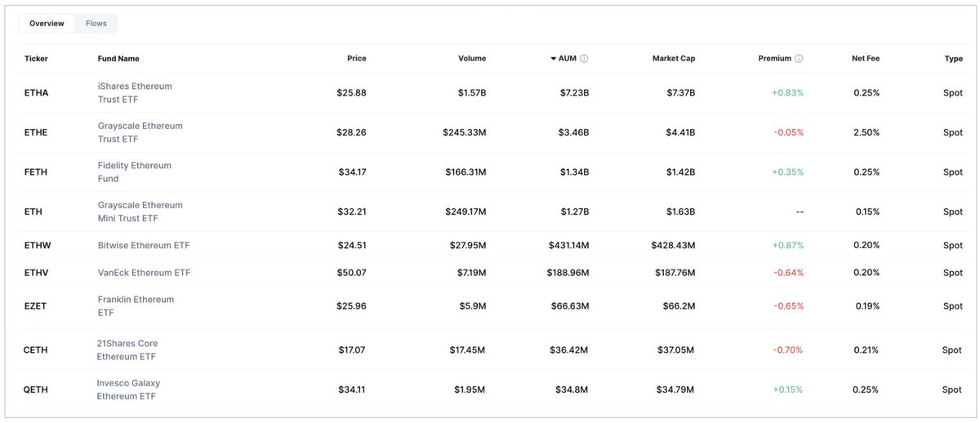Open Grayscale Ethereum Mini Trust ETF
980x423 pixels.
pyautogui.click(x=140, y=211)
